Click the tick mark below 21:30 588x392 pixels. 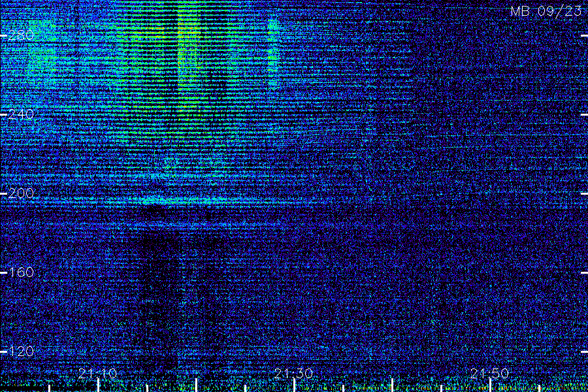pos(295,385)
